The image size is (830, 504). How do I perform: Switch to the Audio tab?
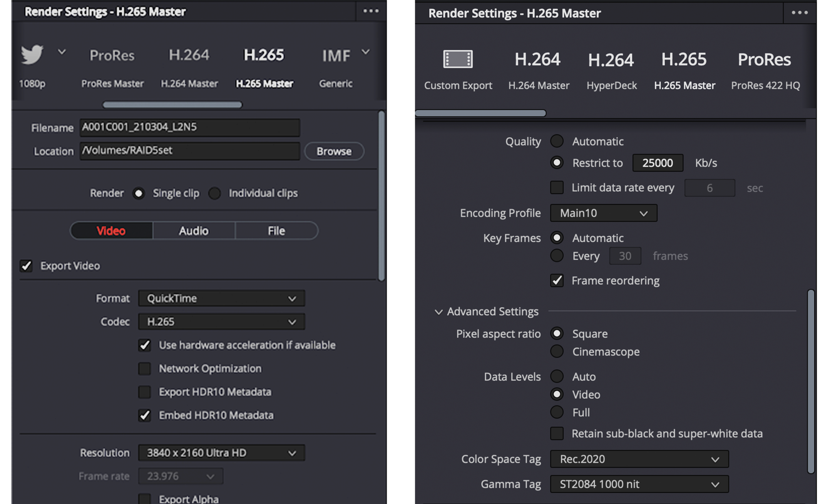coord(194,231)
